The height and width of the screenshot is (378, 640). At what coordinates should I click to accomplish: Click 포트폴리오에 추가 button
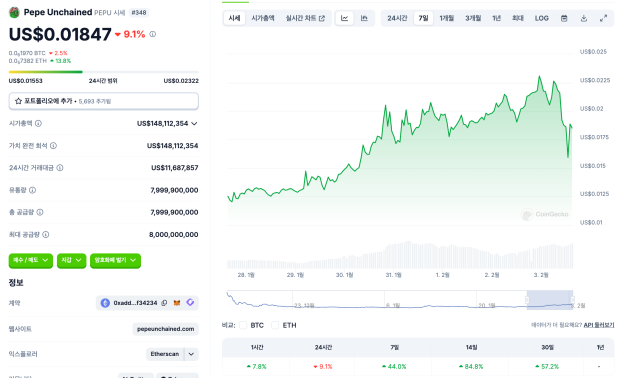coord(104,101)
